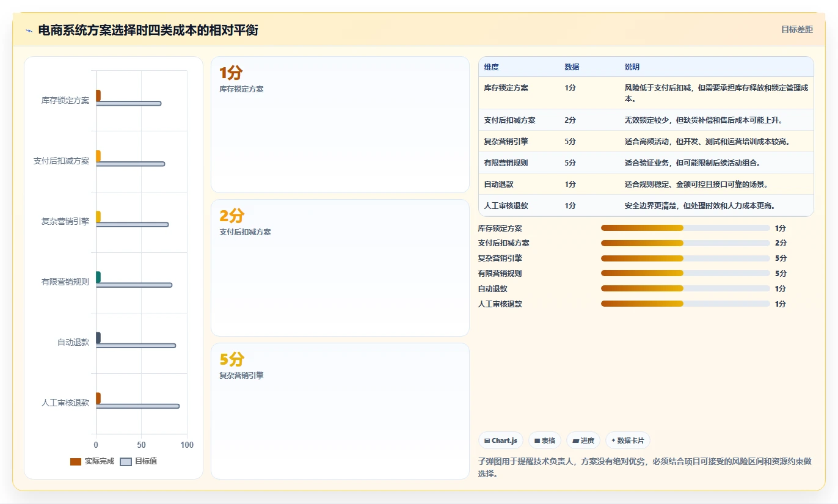The width and height of the screenshot is (838, 504).
Task: Click the 自动退款 axis label in bar chart
Action: [x=73, y=342]
